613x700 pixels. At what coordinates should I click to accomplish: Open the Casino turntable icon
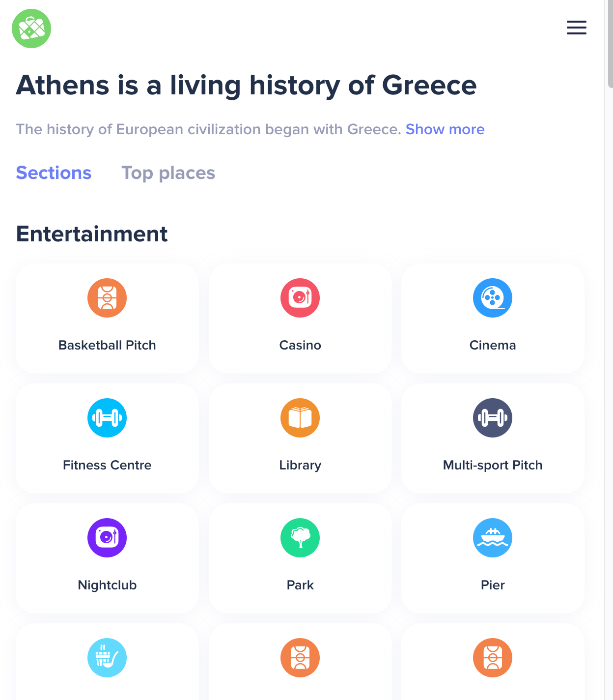click(x=300, y=298)
